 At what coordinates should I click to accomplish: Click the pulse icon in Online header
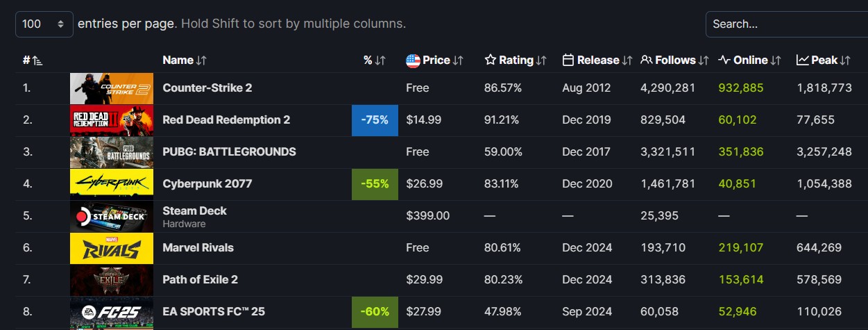click(724, 60)
